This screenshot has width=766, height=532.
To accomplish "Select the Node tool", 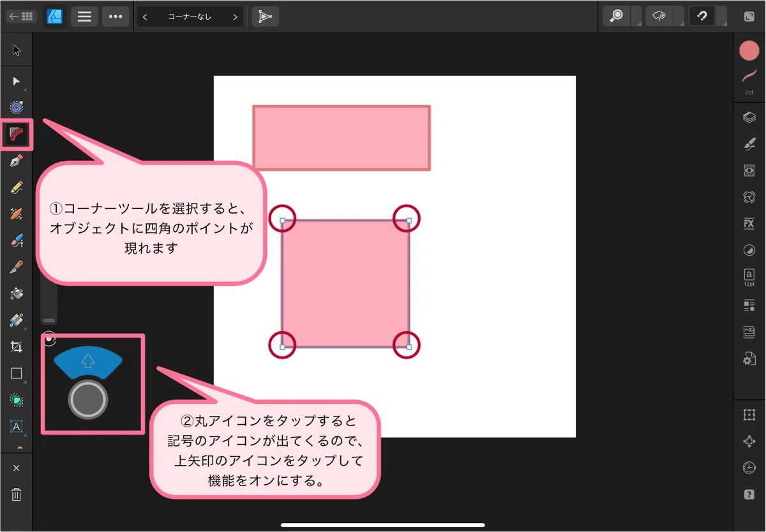I will [17, 81].
